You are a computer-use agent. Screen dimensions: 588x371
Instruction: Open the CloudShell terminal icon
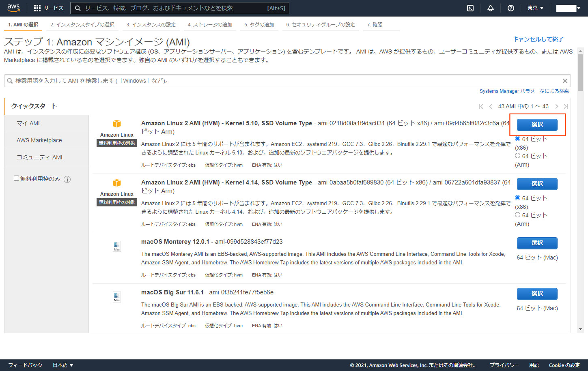(x=470, y=8)
